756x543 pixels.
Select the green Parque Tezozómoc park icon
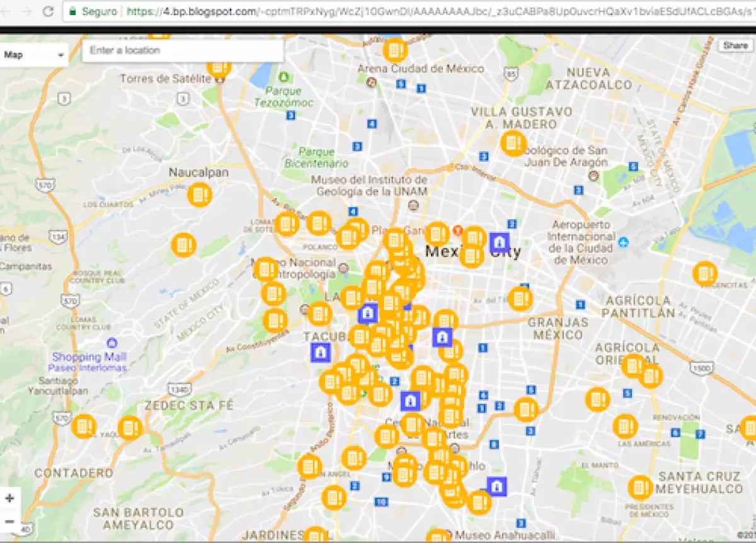(x=284, y=76)
